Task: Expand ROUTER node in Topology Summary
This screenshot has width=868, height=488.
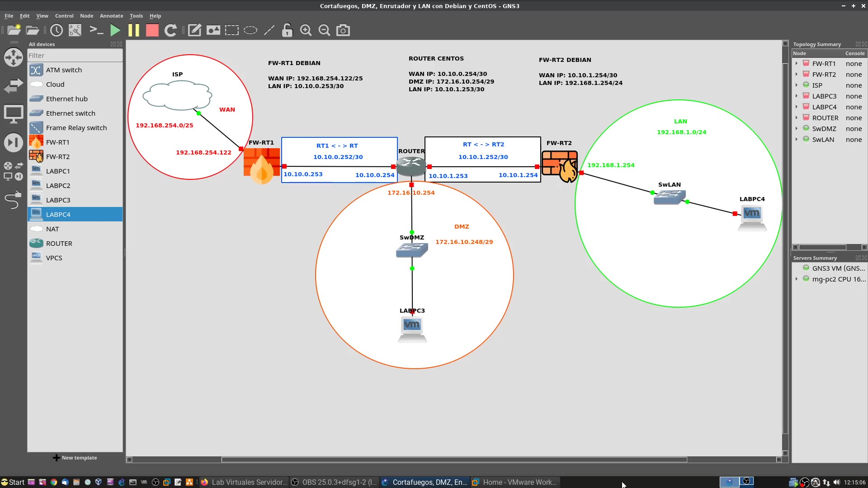Action: pos(797,118)
